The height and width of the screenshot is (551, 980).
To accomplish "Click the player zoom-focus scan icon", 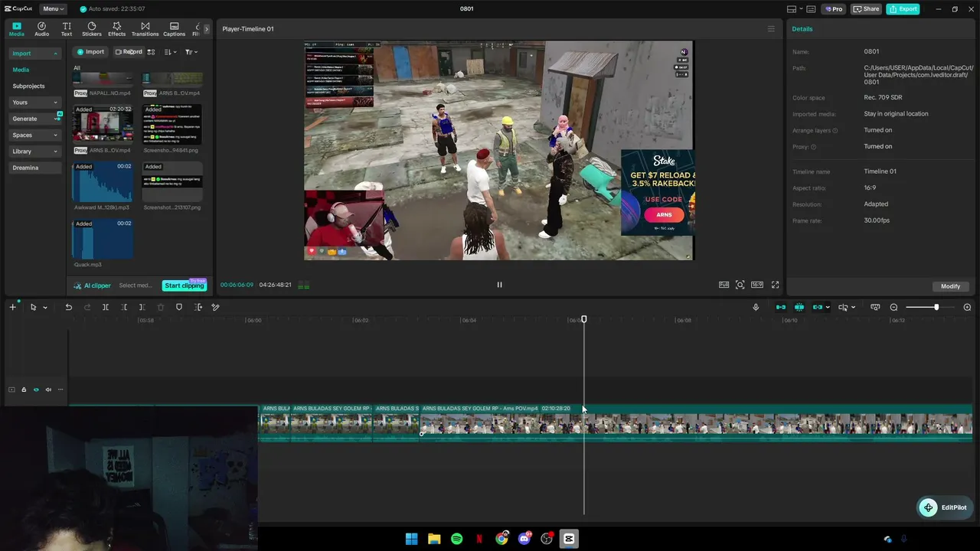I will (x=740, y=285).
